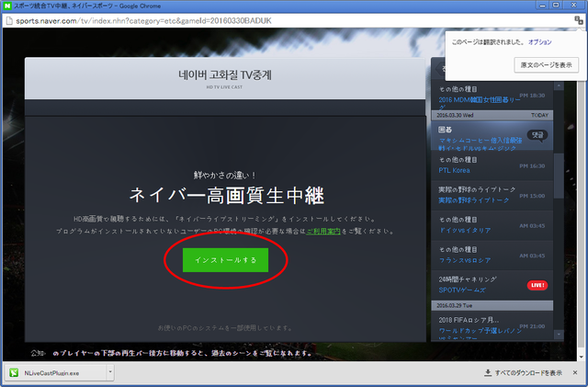Click the translate icon in address bar
Image resolution: width=588 pixels, height=387 pixels.
point(579,20)
